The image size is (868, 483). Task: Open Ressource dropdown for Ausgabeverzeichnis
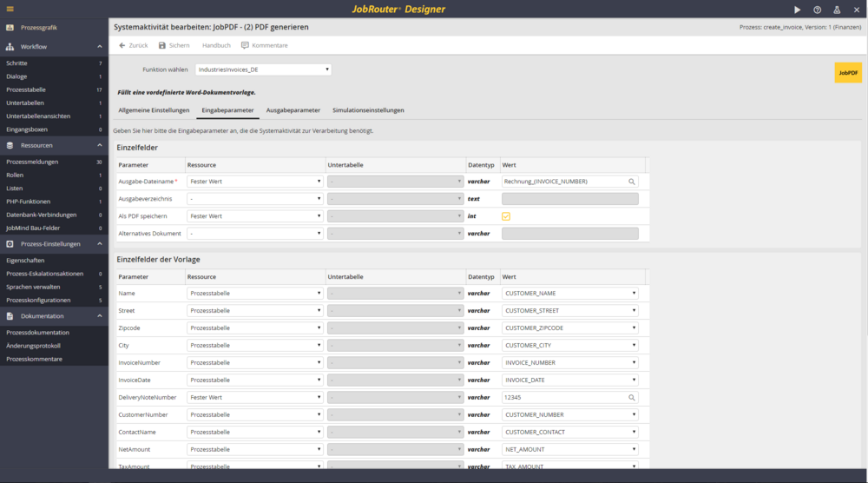coord(255,199)
